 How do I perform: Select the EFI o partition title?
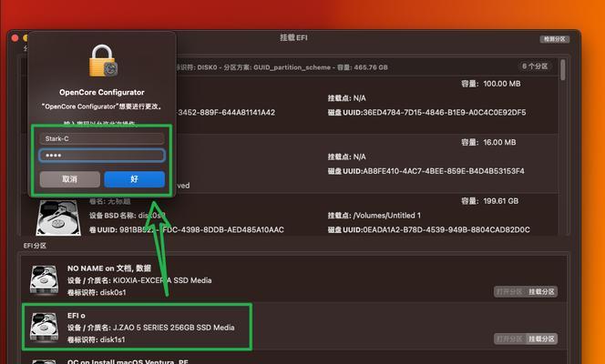click(x=77, y=316)
